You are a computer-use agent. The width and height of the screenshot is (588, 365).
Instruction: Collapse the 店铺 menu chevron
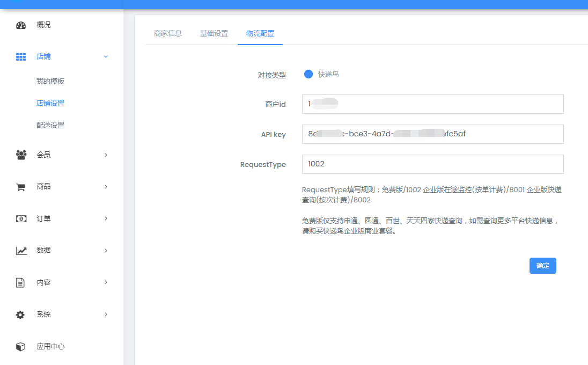(x=106, y=57)
